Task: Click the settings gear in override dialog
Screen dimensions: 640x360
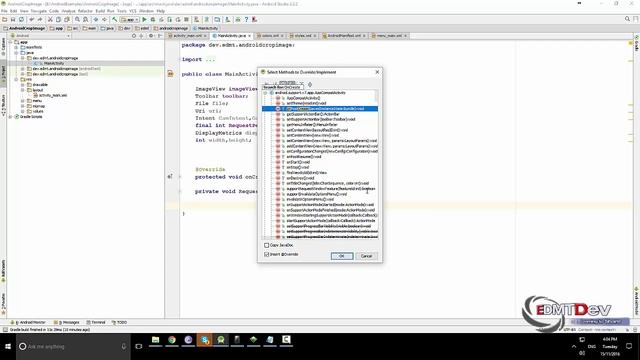Action: pos(310,84)
